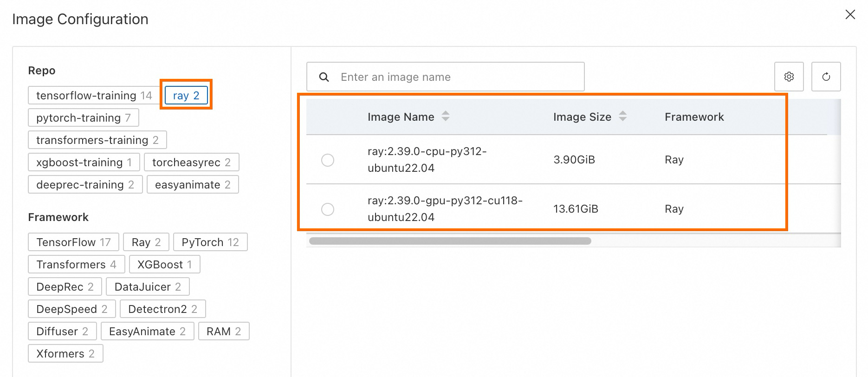Select the ray 2.39.0 CPU image radio button
Viewport: 868px width, 377px height.
click(x=328, y=160)
